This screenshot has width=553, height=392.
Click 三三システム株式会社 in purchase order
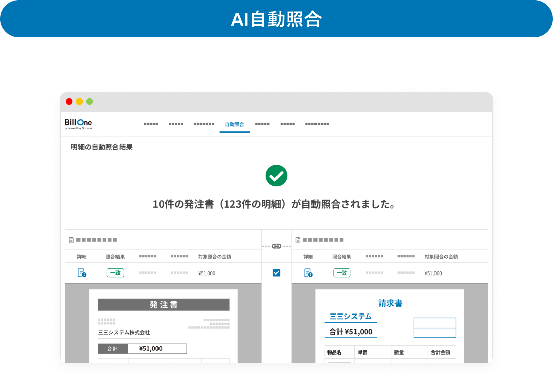[124, 332]
